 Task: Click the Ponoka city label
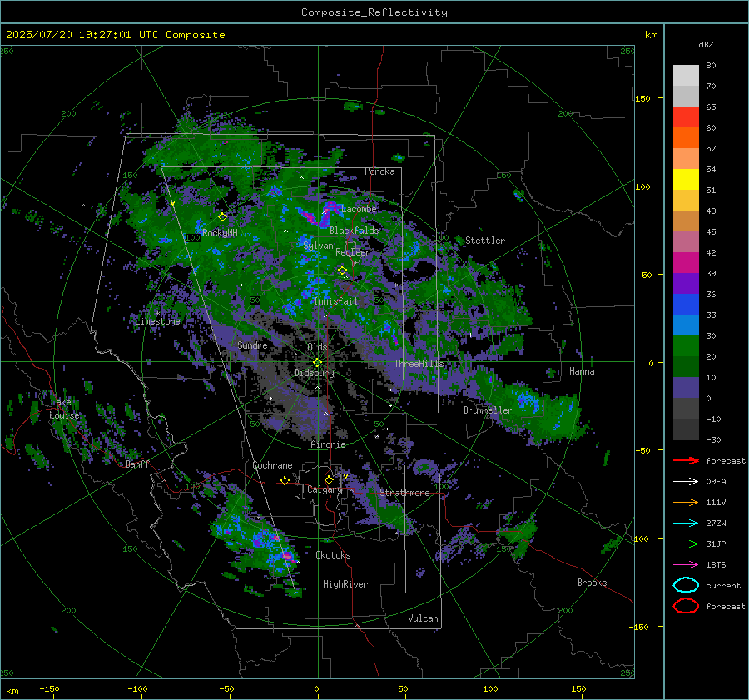[379, 171]
